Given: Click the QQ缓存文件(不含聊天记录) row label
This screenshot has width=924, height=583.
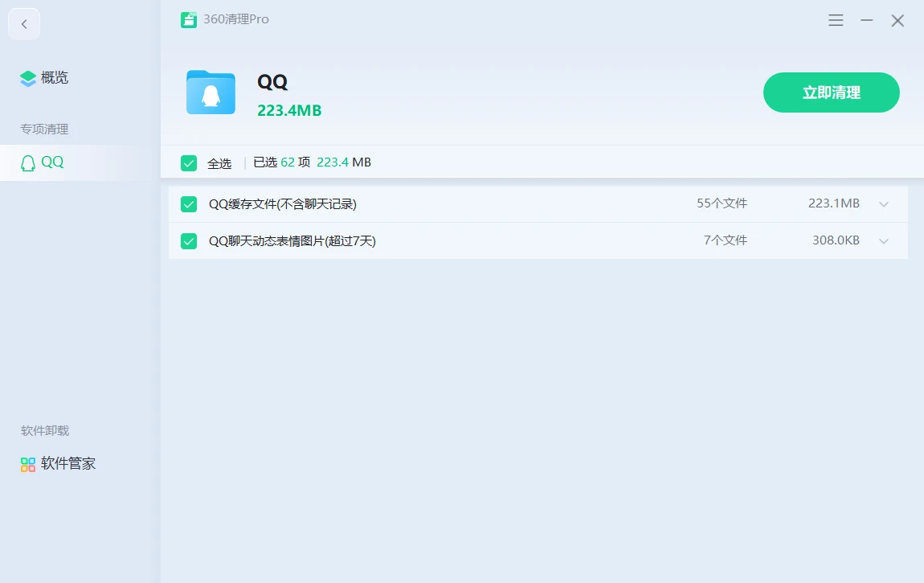Looking at the screenshot, I should (x=282, y=204).
